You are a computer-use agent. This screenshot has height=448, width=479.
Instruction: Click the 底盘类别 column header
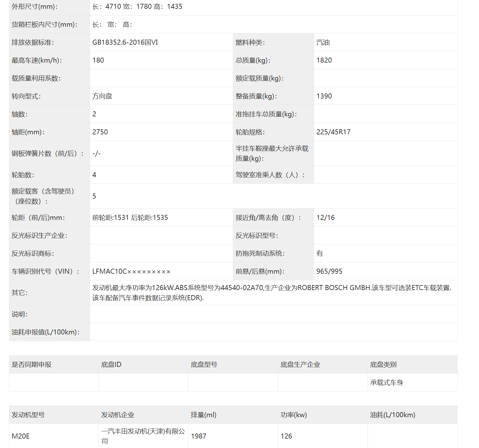[x=383, y=364]
